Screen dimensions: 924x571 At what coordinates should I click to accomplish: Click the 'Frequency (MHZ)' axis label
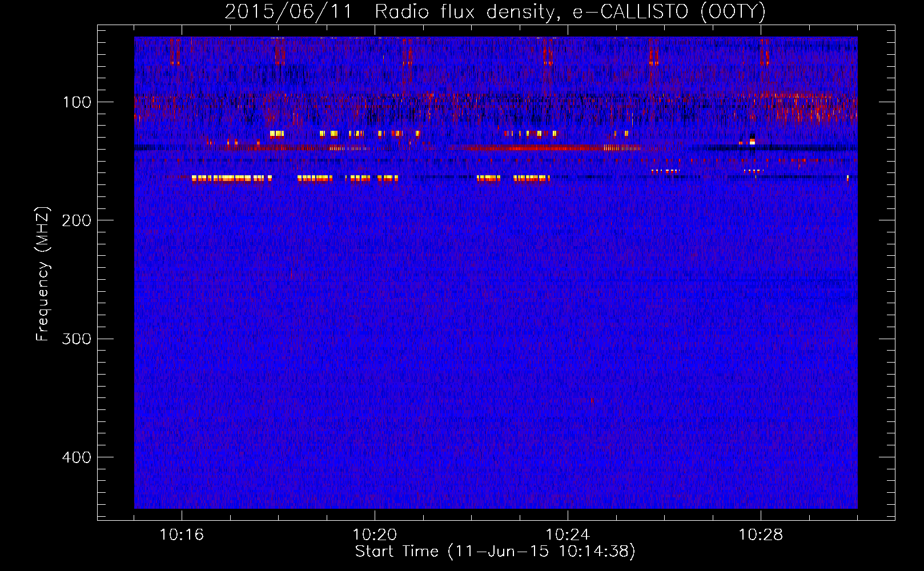(x=43, y=274)
